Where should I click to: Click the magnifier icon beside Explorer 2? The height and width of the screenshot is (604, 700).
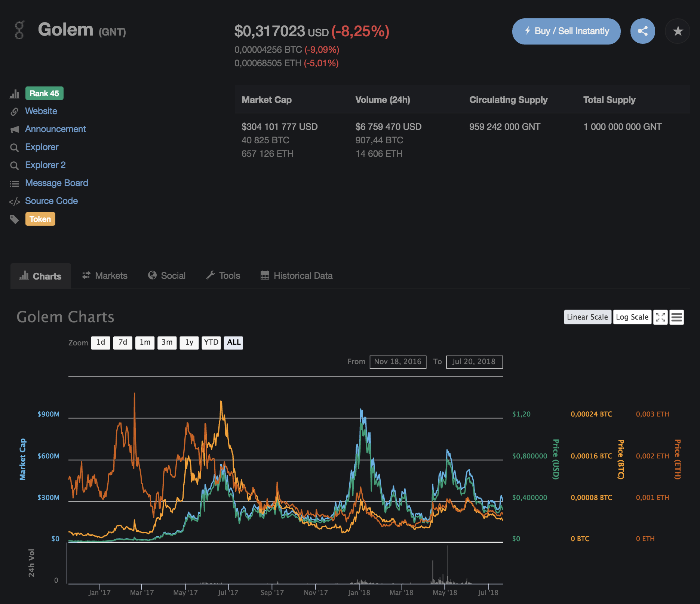pyautogui.click(x=15, y=165)
